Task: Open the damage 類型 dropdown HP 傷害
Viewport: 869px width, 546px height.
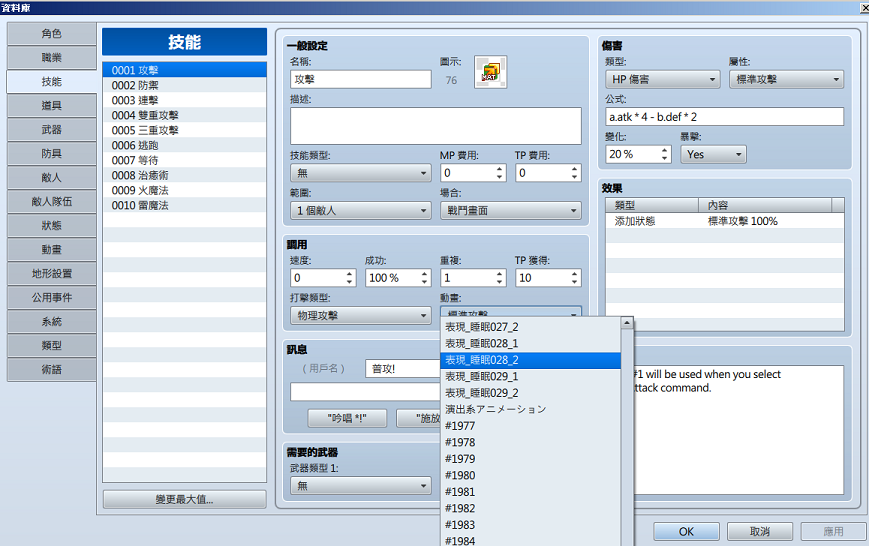Action: click(x=663, y=79)
